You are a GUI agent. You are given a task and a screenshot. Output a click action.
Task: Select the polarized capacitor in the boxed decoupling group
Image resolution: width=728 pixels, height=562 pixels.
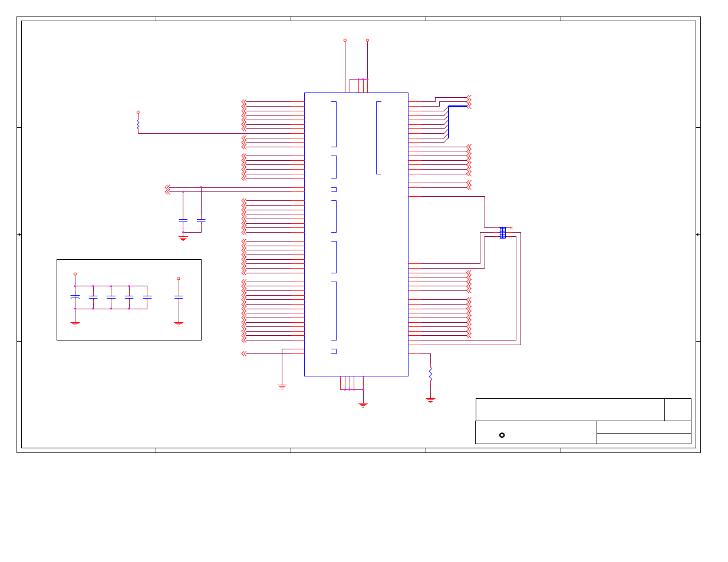click(75, 297)
